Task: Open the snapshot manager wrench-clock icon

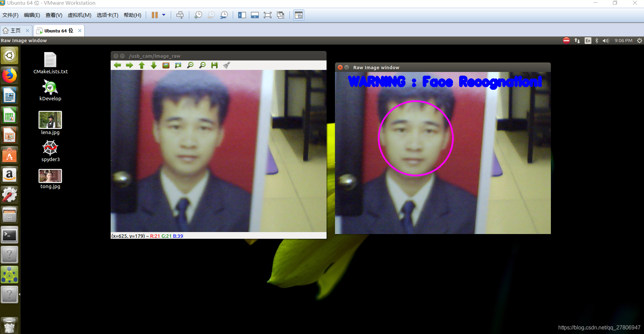Action: [x=224, y=15]
